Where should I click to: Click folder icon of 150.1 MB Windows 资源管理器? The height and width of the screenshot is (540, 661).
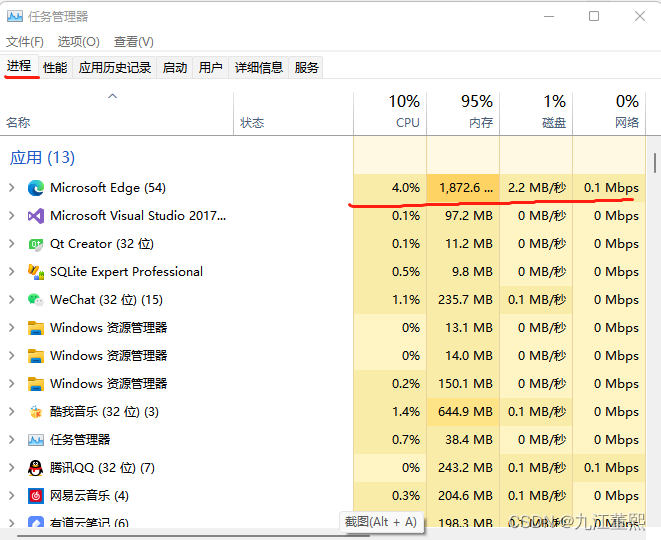[x=36, y=384]
